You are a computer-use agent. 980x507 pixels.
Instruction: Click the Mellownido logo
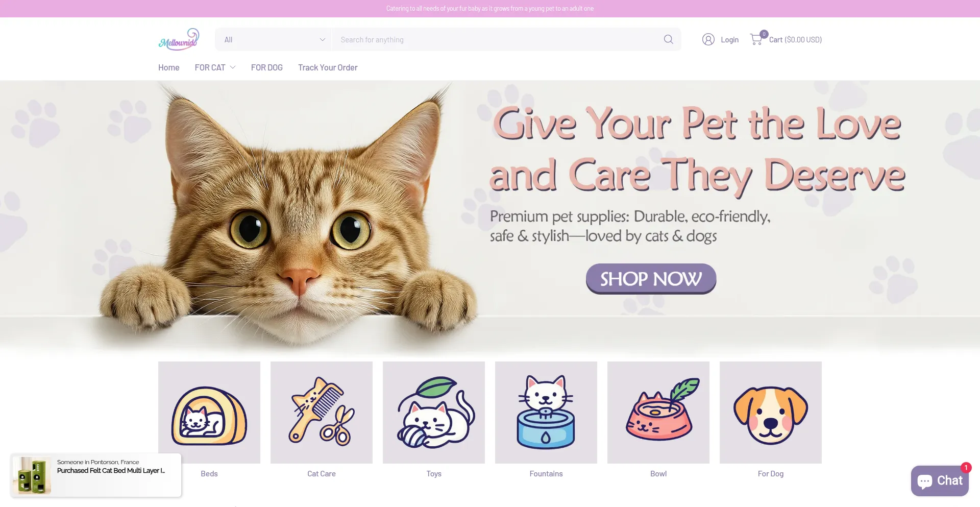179,39
